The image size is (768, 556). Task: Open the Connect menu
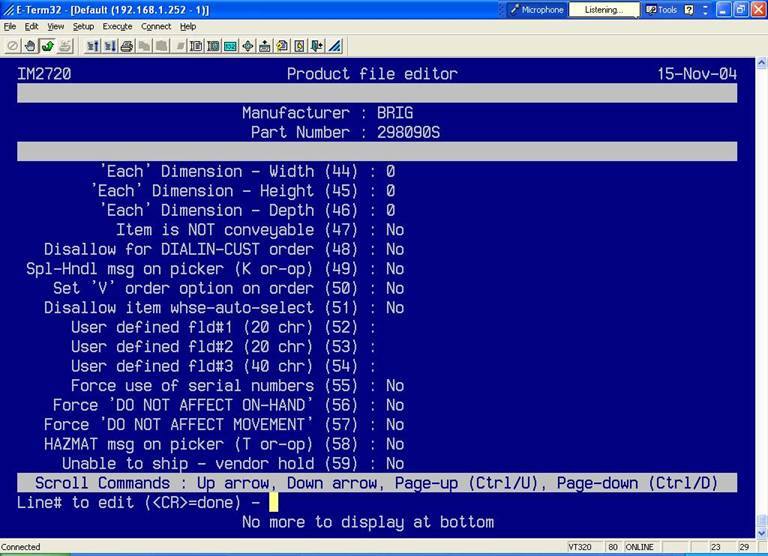point(156,26)
